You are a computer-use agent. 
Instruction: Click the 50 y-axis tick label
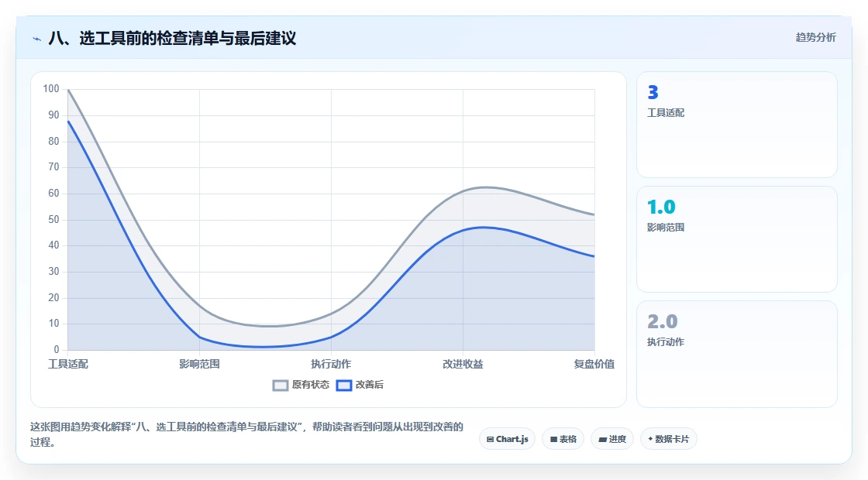pyautogui.click(x=53, y=220)
